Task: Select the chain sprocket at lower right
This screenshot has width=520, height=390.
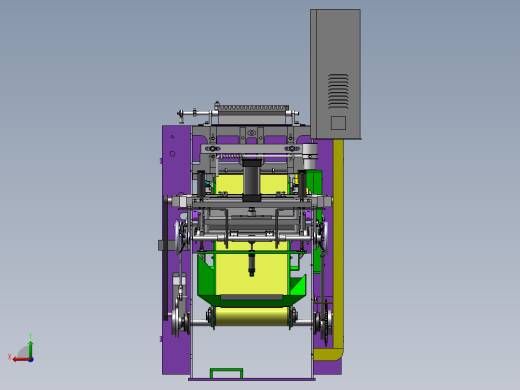Action: 325,322
